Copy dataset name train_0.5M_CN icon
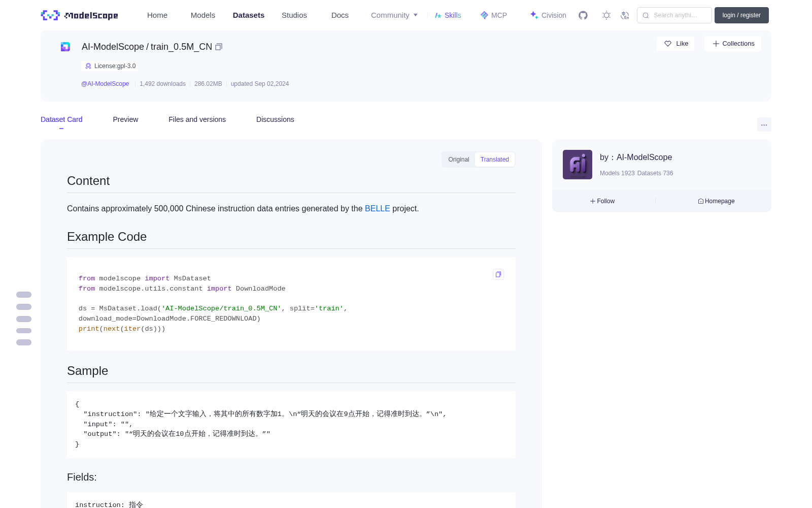The image size is (812, 508). 219,47
